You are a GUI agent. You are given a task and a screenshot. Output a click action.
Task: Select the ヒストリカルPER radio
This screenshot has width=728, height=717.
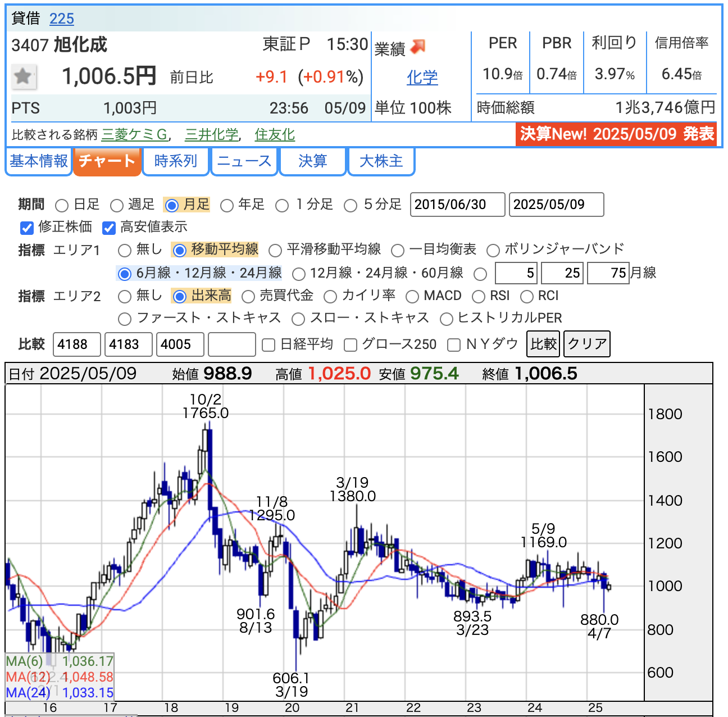pyautogui.click(x=447, y=319)
